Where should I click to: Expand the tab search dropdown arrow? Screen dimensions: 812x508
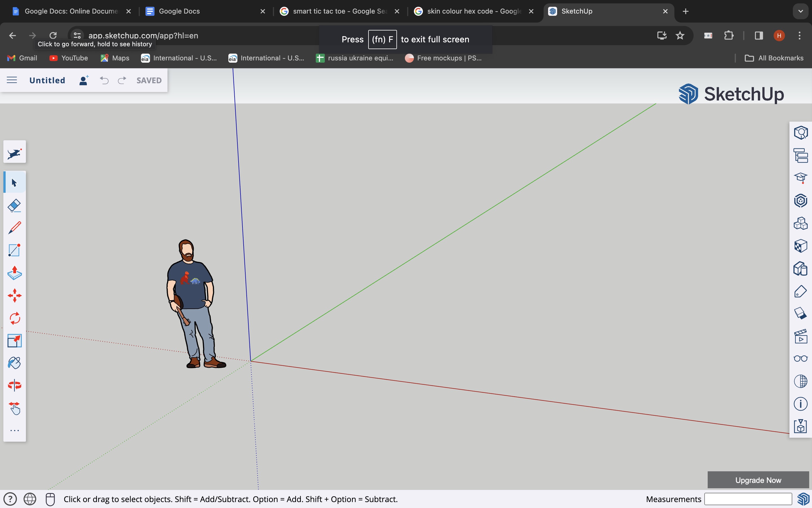[801, 11]
